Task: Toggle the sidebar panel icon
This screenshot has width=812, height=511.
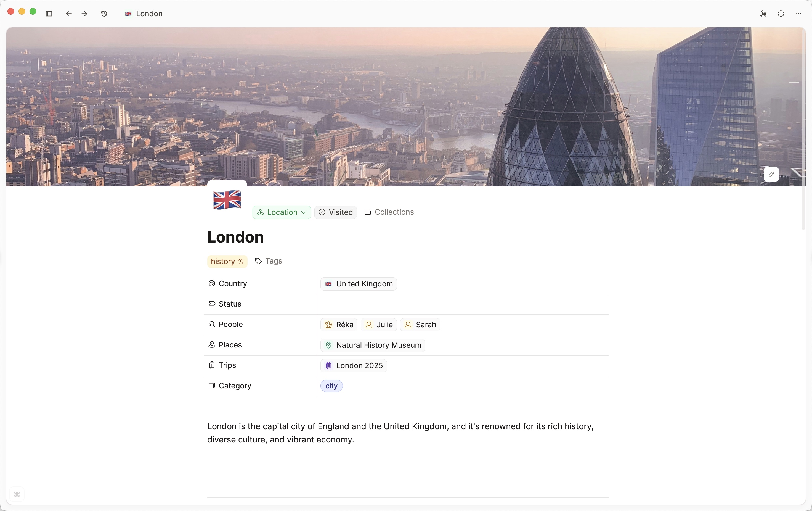Action: 49,14
